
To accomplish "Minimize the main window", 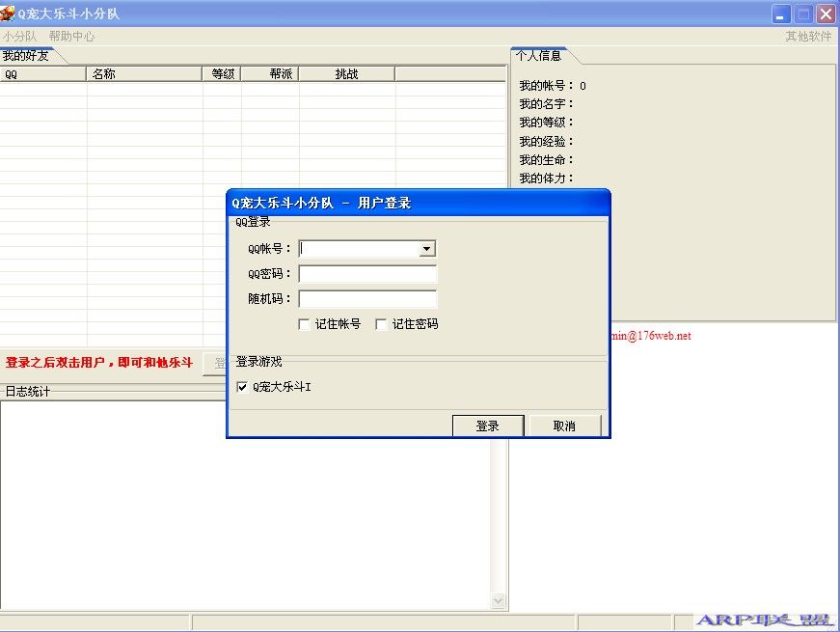I will [x=781, y=14].
